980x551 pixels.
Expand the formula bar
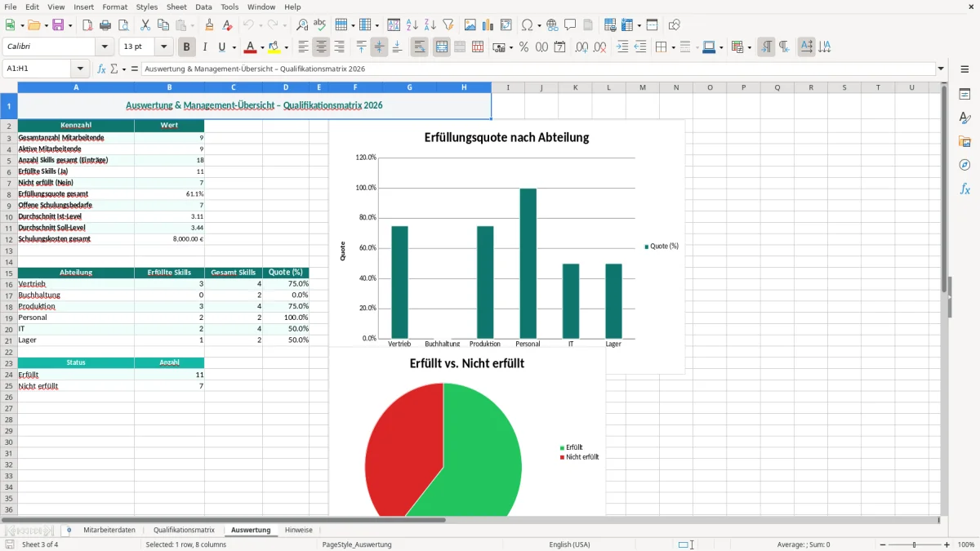(x=942, y=69)
